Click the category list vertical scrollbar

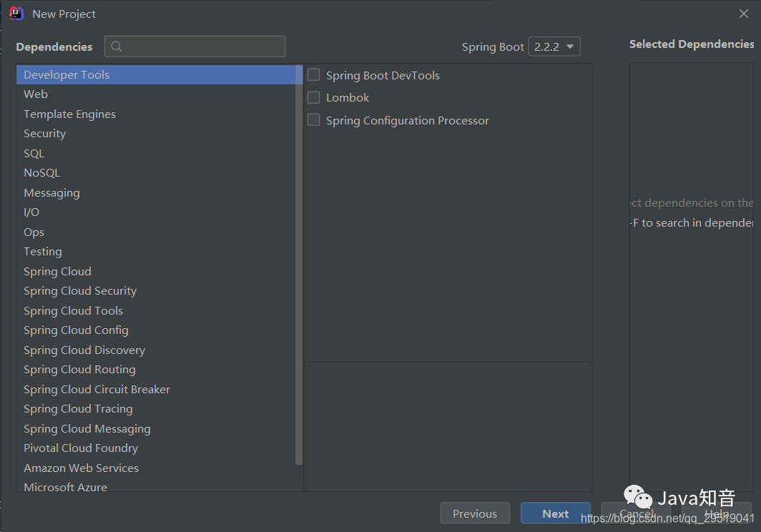299,265
